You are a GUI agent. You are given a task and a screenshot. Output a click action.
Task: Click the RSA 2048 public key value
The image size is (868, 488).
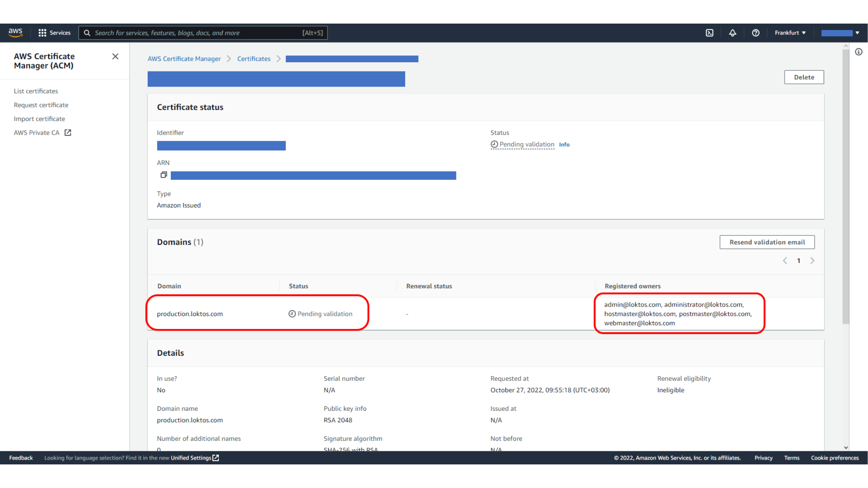point(338,420)
